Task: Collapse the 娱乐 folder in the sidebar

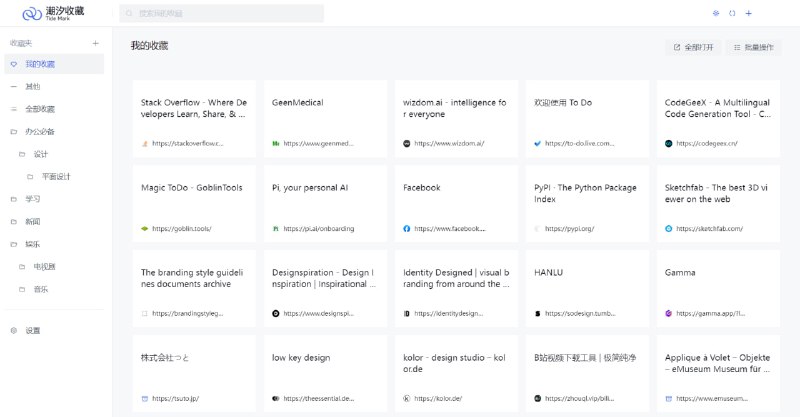Action: click(14, 244)
